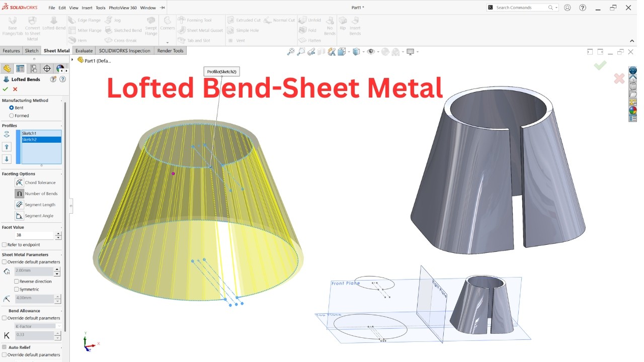This screenshot has height=362, width=644.
Task: Open the PhotoView 360 menu
Action: (x=123, y=8)
